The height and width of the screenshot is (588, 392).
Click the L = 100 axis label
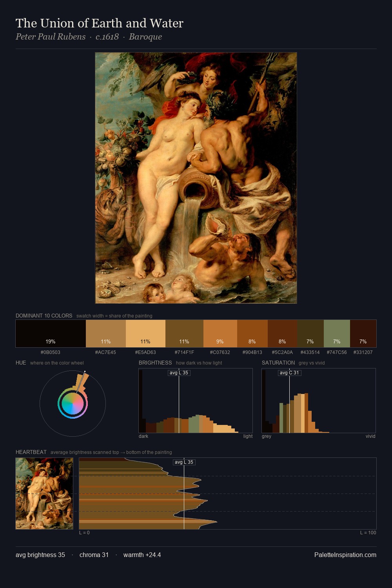click(368, 533)
